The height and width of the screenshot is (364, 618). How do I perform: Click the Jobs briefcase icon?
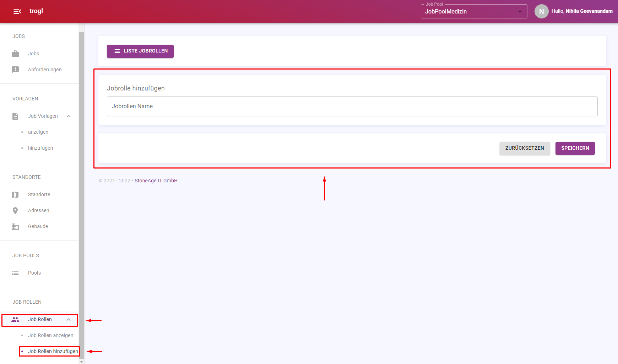pyautogui.click(x=15, y=54)
